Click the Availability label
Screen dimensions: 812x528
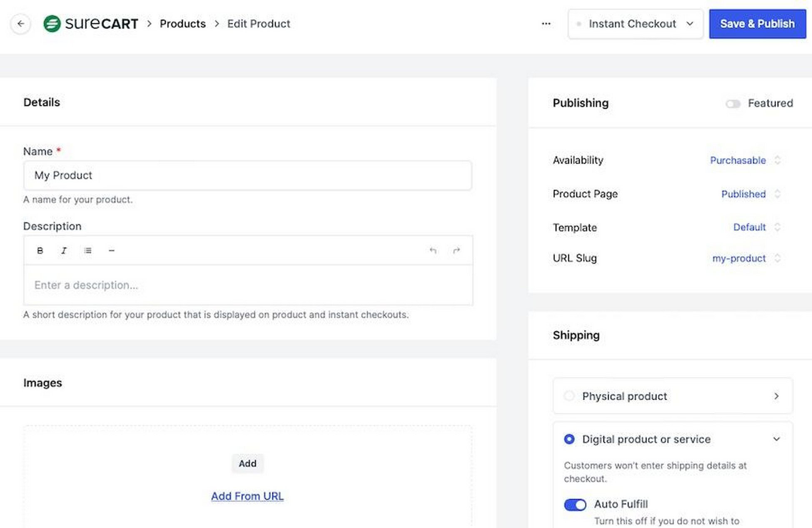point(578,160)
